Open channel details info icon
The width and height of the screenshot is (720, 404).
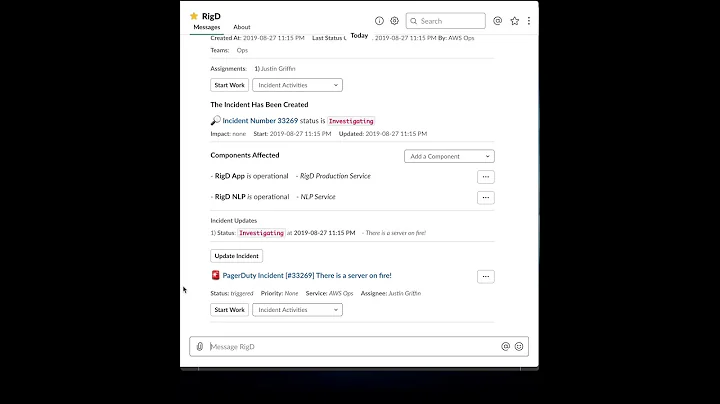tap(379, 21)
